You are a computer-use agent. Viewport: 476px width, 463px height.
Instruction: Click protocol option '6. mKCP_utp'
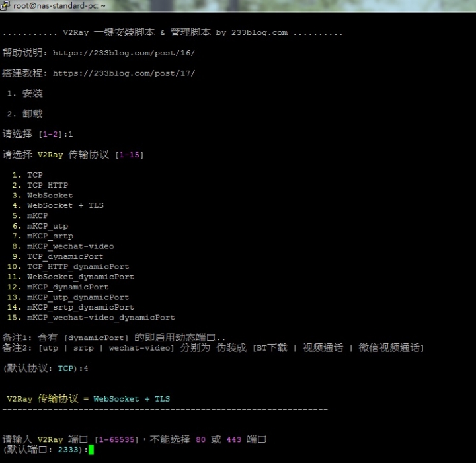pyautogui.click(x=40, y=226)
